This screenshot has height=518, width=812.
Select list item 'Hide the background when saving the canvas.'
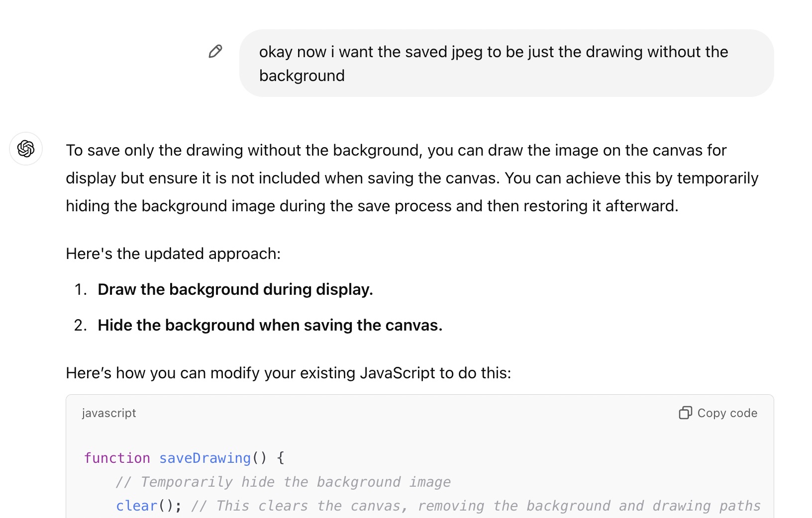tap(270, 325)
